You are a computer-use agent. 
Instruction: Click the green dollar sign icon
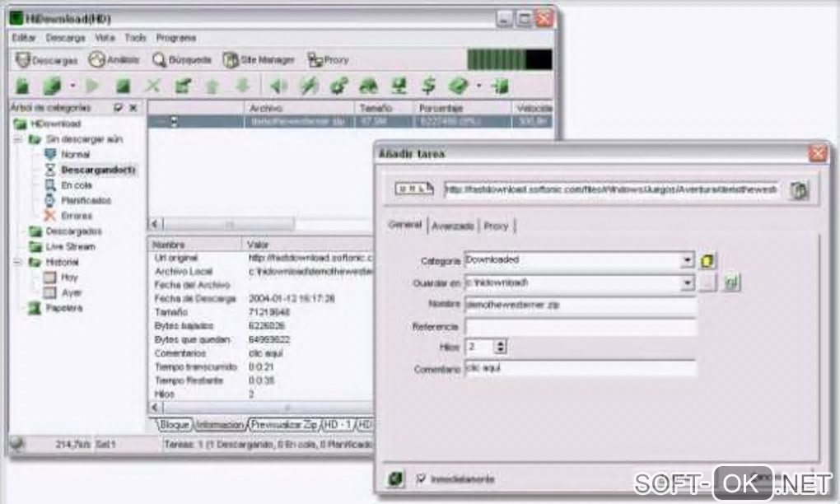tap(428, 86)
